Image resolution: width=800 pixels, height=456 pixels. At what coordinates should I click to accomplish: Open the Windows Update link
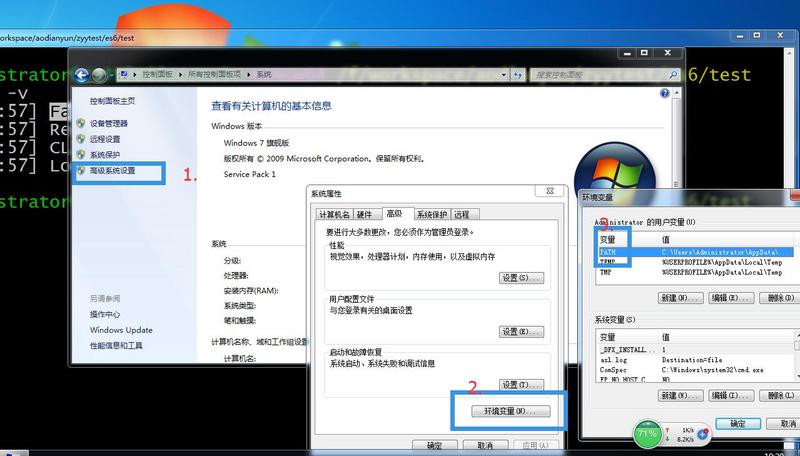(121, 330)
